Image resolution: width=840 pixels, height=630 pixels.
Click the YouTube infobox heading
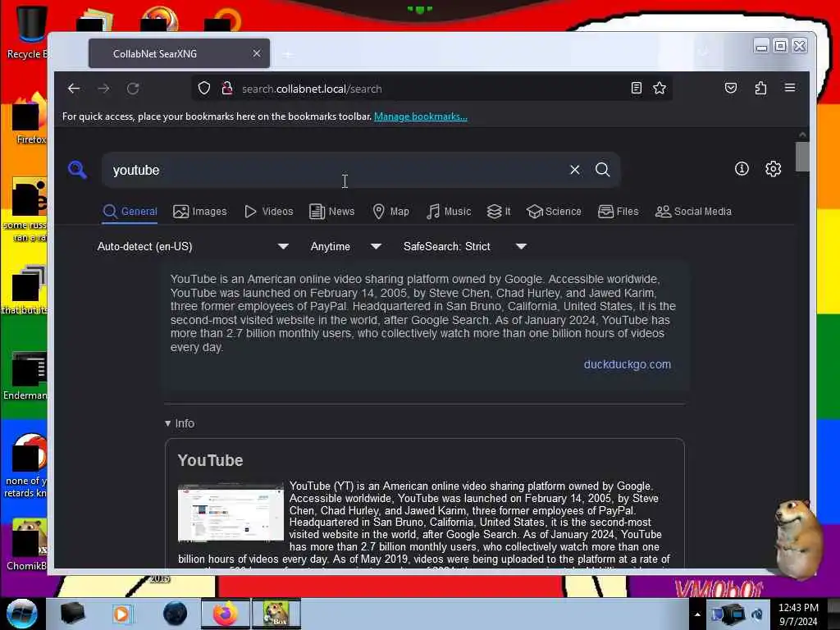point(210,460)
